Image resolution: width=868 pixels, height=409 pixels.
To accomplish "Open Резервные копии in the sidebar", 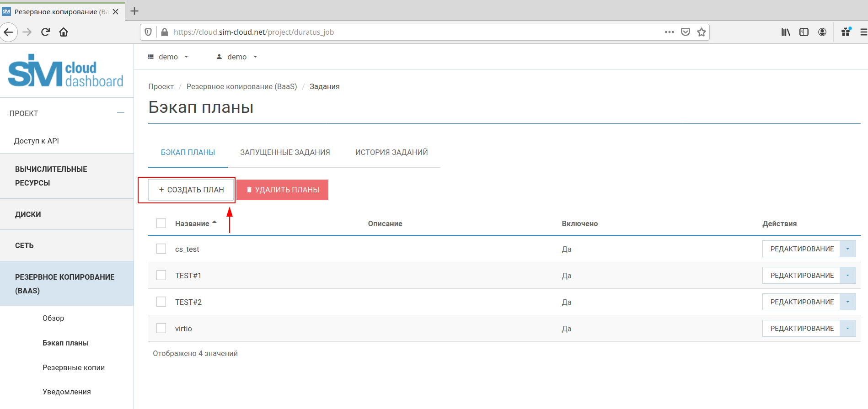I will click(74, 367).
